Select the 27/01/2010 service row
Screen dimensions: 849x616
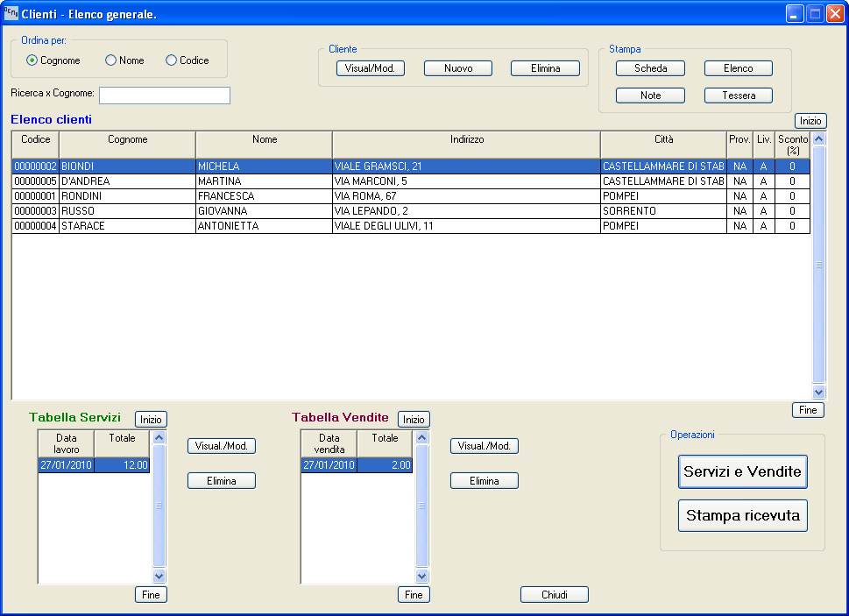point(94,465)
